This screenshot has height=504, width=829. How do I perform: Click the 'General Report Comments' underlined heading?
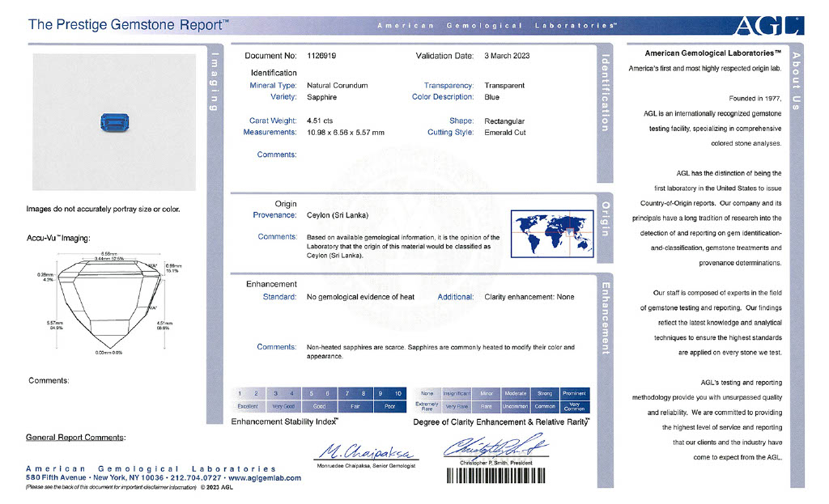coord(76,438)
